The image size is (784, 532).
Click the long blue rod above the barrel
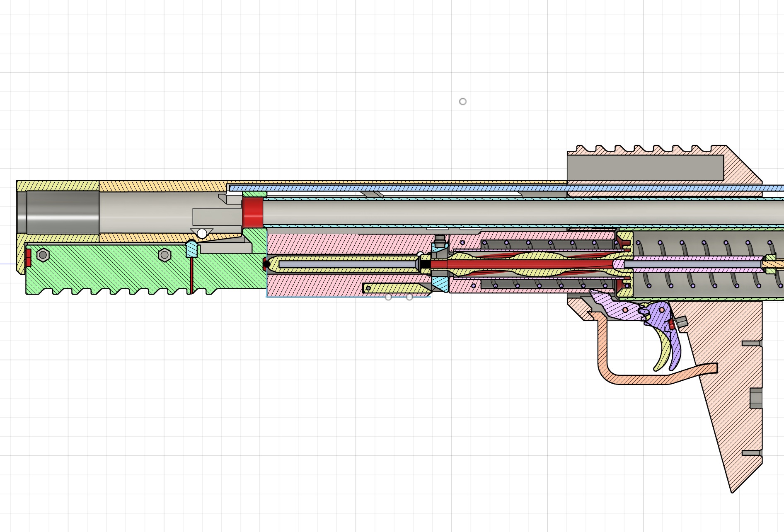506,188
